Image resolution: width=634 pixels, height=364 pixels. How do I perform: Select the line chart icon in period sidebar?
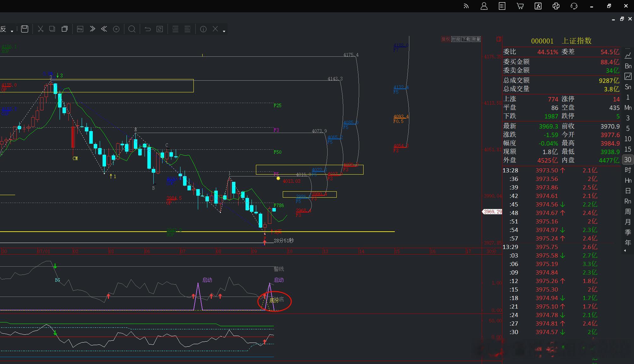[x=628, y=55]
